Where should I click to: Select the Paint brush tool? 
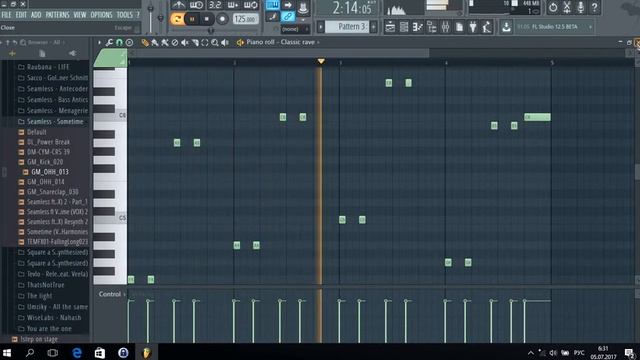(155, 42)
